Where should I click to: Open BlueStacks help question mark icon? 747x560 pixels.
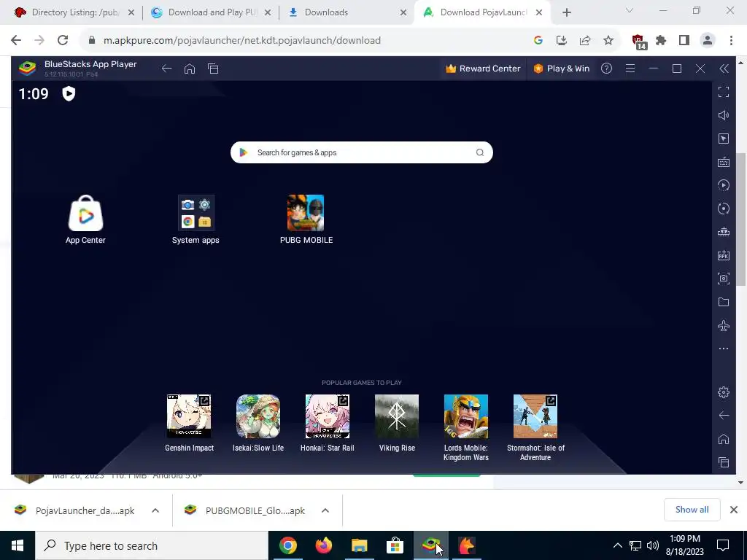[606, 68]
